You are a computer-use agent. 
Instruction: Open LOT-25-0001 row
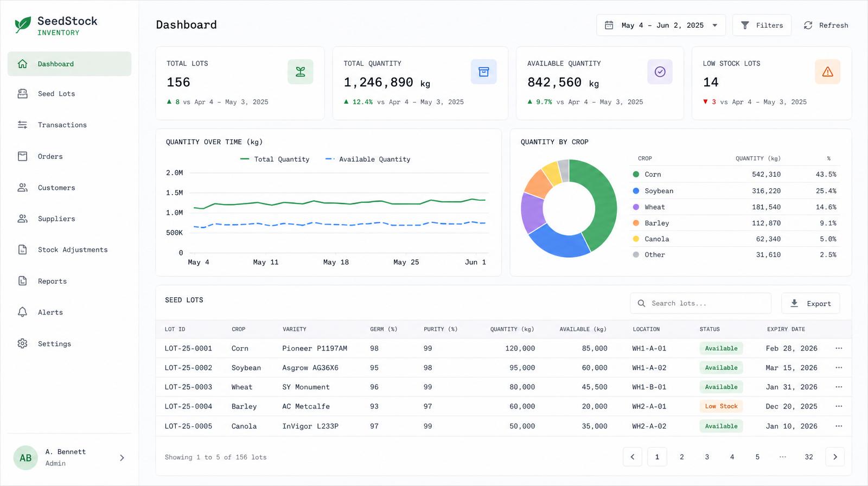point(503,348)
